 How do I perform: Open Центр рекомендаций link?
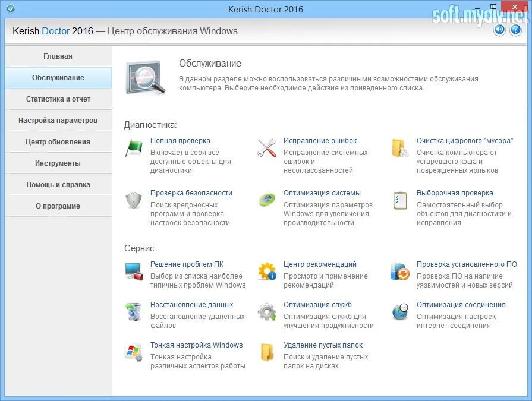tap(320, 264)
